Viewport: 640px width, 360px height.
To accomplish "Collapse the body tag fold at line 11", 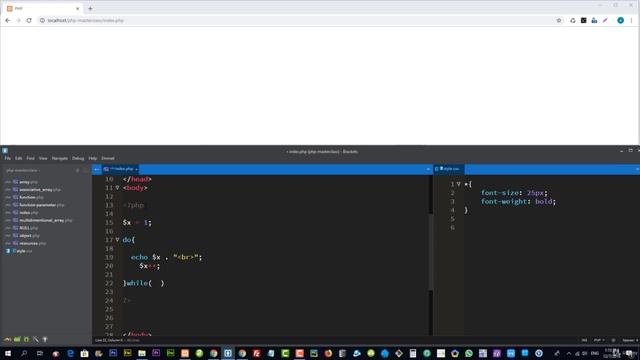I will (117, 188).
